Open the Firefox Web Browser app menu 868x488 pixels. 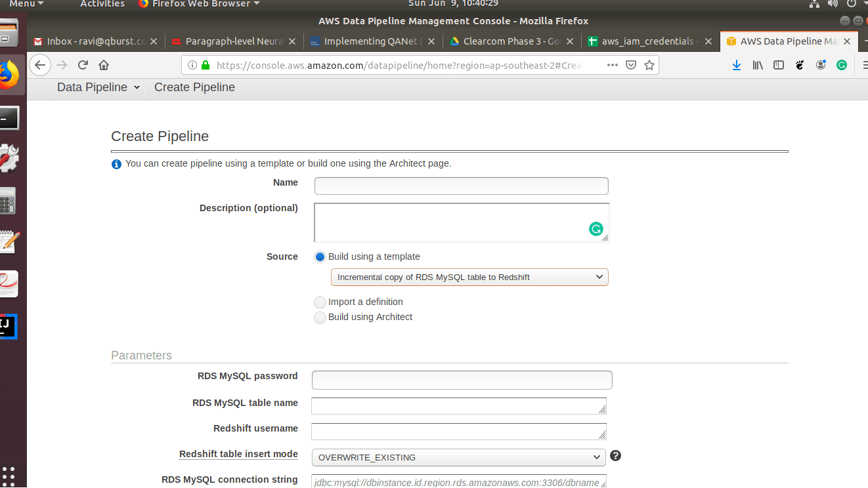coord(199,4)
